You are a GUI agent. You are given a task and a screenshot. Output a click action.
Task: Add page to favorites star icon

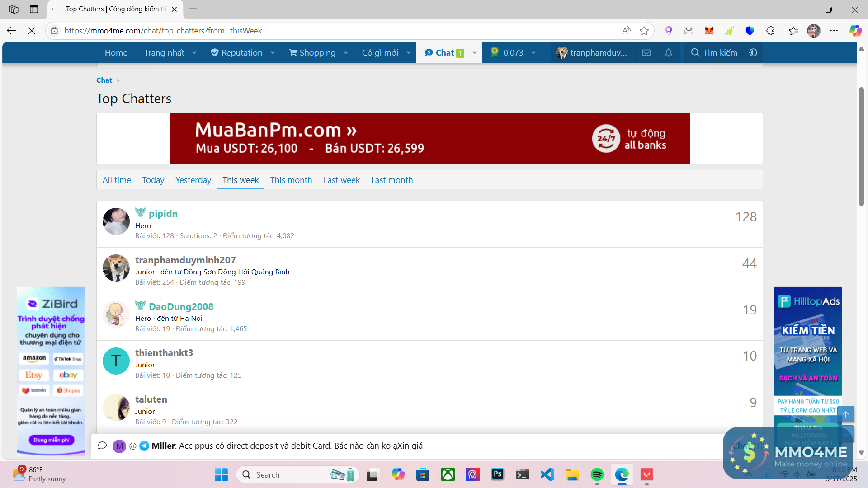(644, 31)
